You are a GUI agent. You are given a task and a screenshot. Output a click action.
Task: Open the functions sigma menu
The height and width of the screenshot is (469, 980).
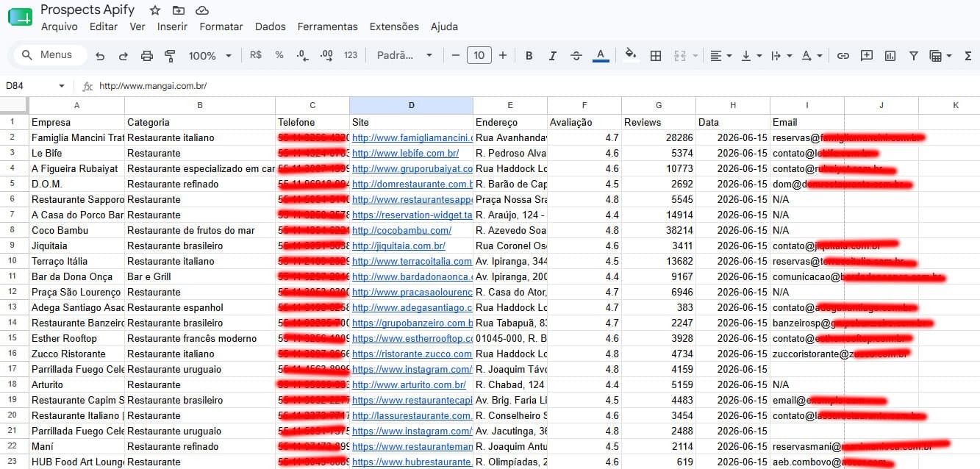point(969,56)
